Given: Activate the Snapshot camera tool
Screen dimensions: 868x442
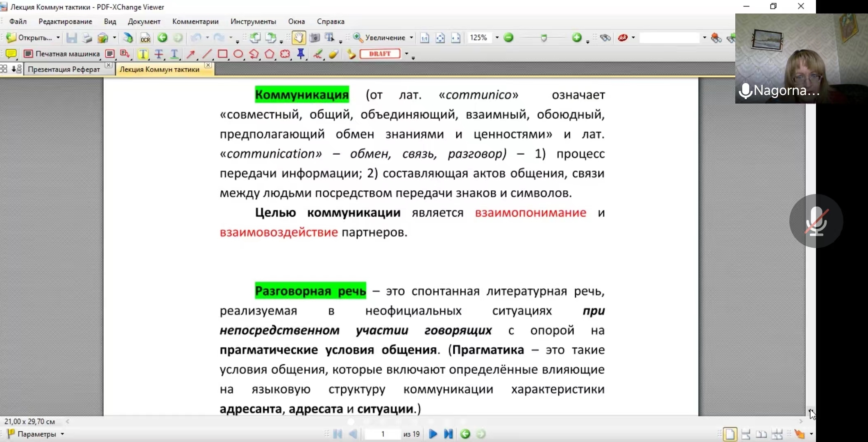Looking at the screenshot, I should [315, 38].
